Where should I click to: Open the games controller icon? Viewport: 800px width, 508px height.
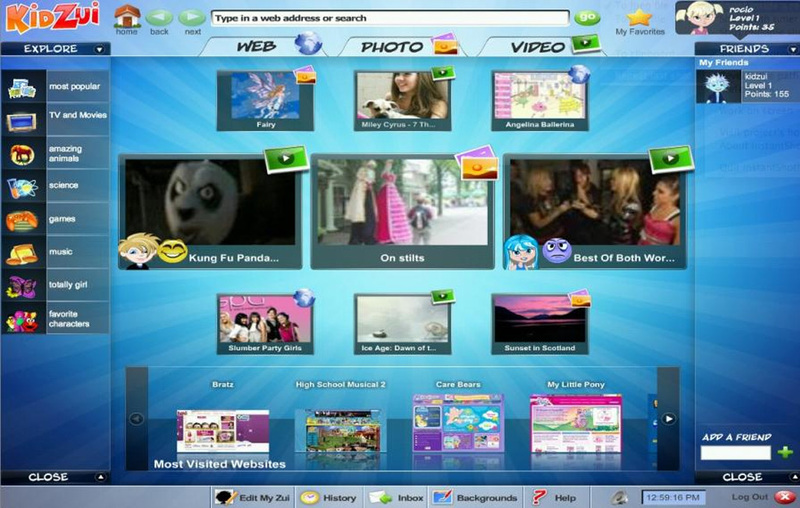point(22,220)
